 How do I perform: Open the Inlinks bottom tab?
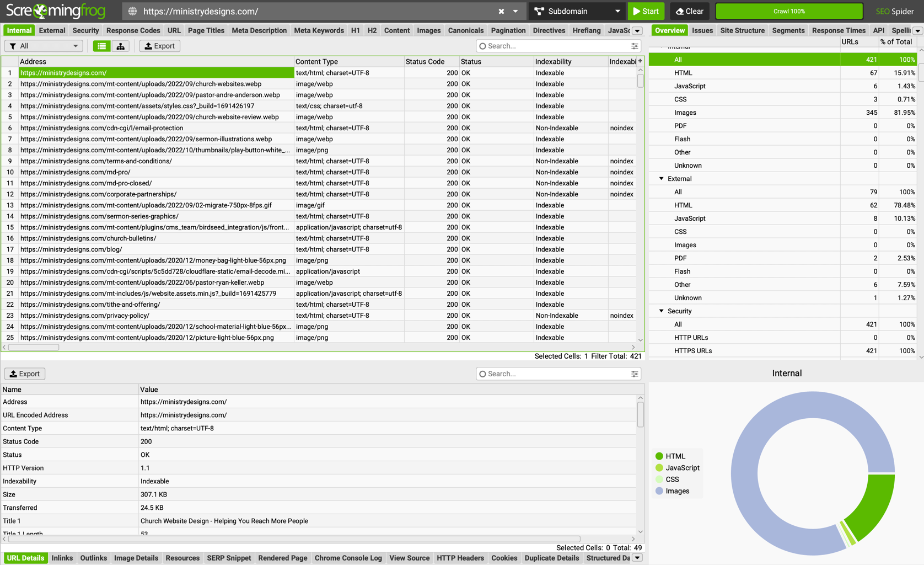(62, 558)
